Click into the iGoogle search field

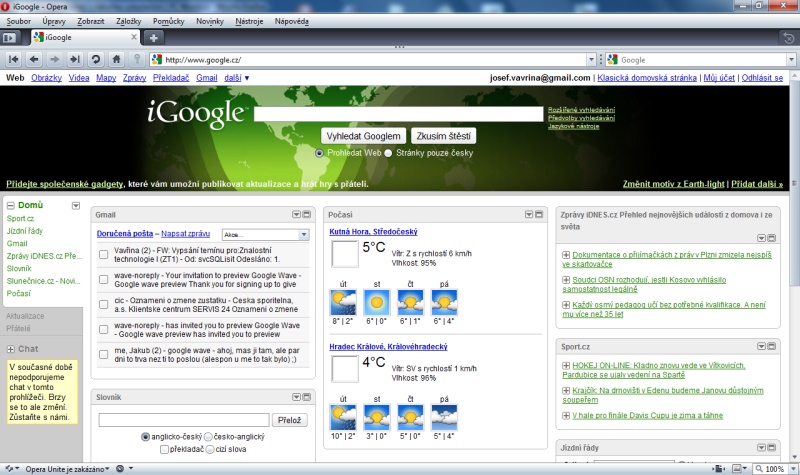pyautogui.click(x=398, y=114)
